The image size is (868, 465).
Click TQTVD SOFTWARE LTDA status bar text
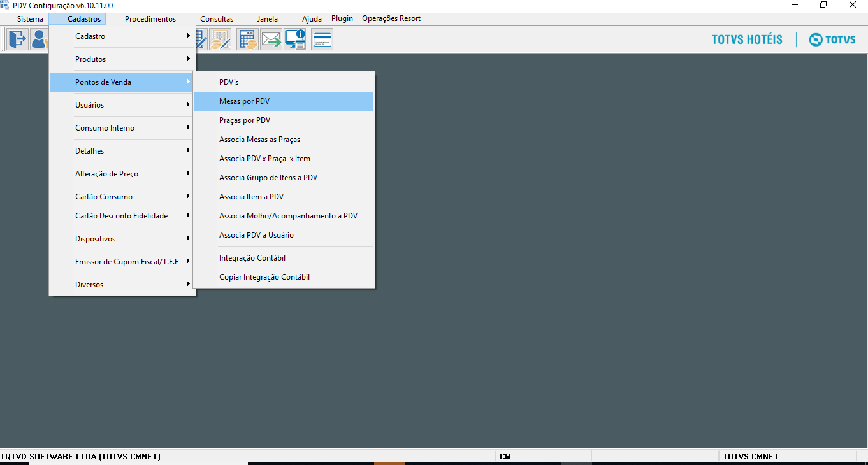pos(80,456)
